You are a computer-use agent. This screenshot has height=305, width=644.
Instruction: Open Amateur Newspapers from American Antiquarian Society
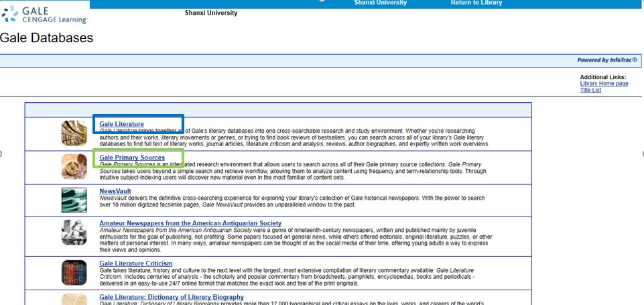pos(190,223)
